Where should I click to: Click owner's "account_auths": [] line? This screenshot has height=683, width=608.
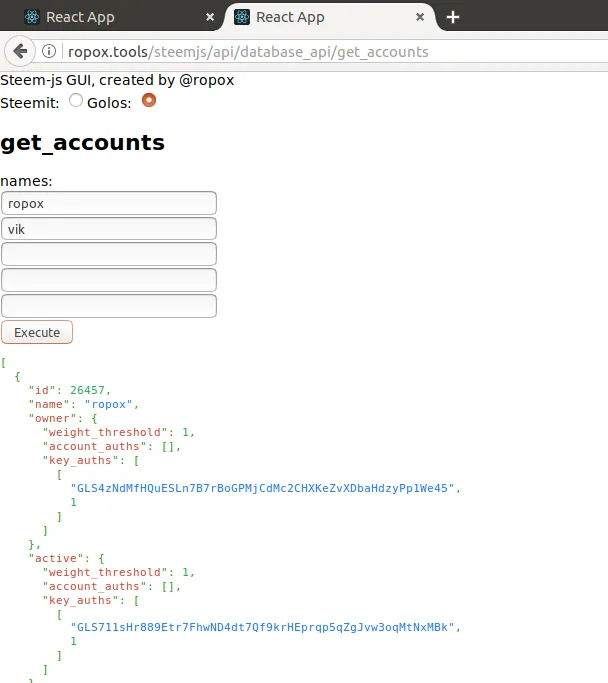click(112, 446)
